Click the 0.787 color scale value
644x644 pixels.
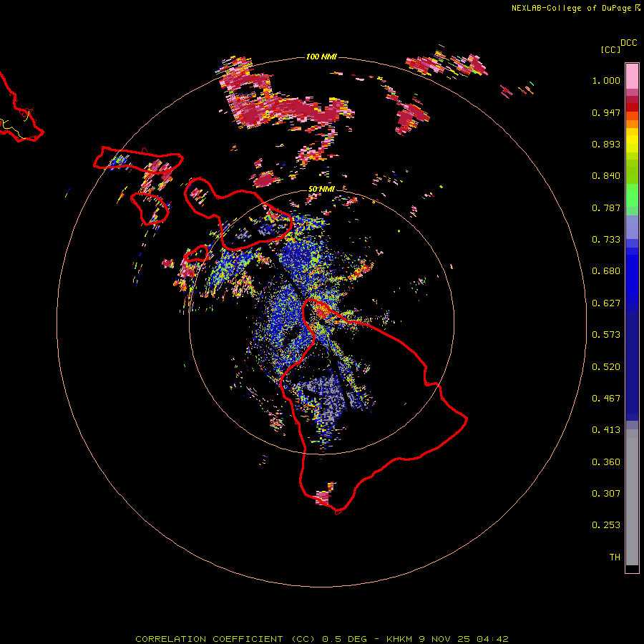606,208
